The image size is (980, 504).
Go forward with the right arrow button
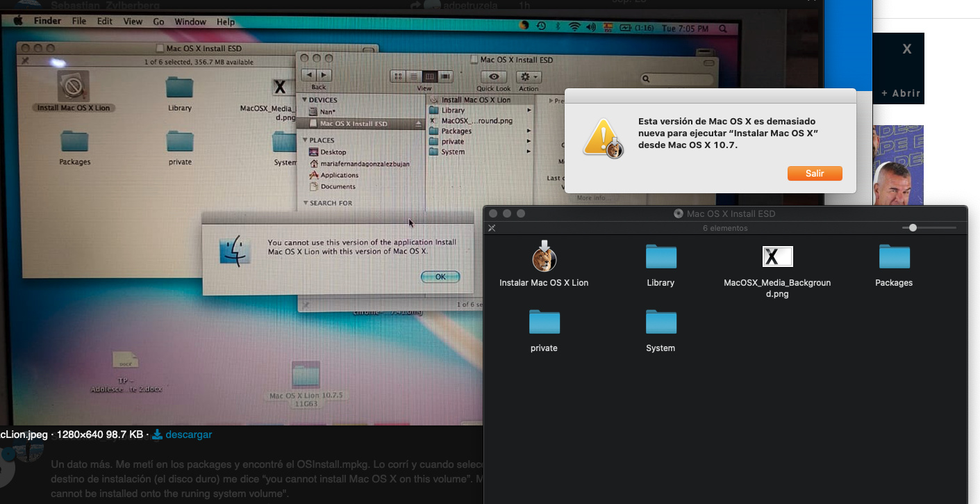point(325,75)
